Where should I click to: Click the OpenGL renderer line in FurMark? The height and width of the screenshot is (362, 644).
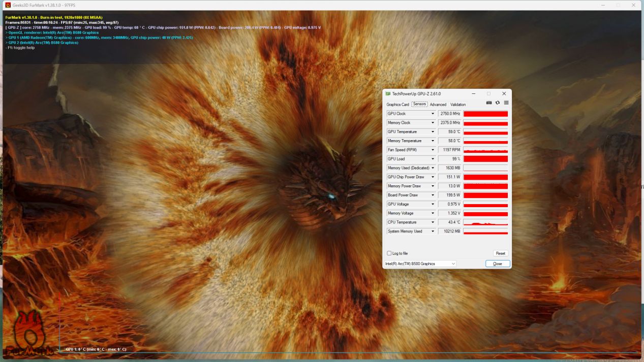point(52,32)
